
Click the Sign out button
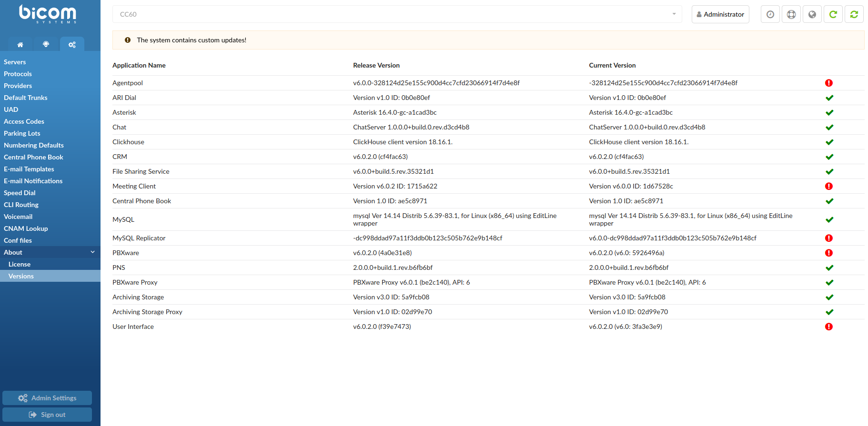[47, 415]
